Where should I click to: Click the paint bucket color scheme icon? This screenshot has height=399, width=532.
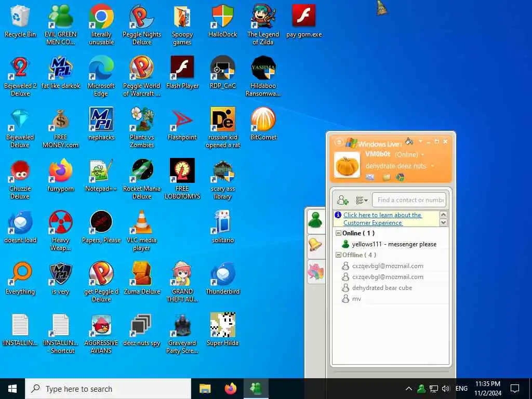click(409, 141)
